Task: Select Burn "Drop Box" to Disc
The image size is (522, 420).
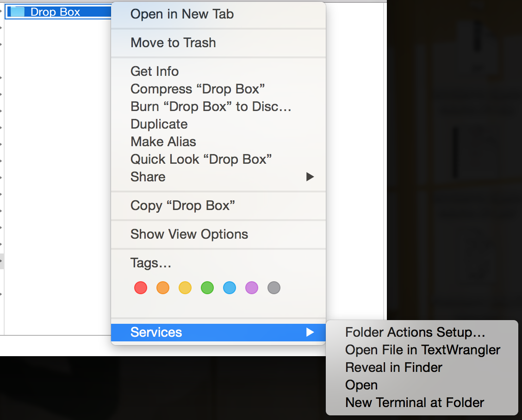Action: point(211,107)
